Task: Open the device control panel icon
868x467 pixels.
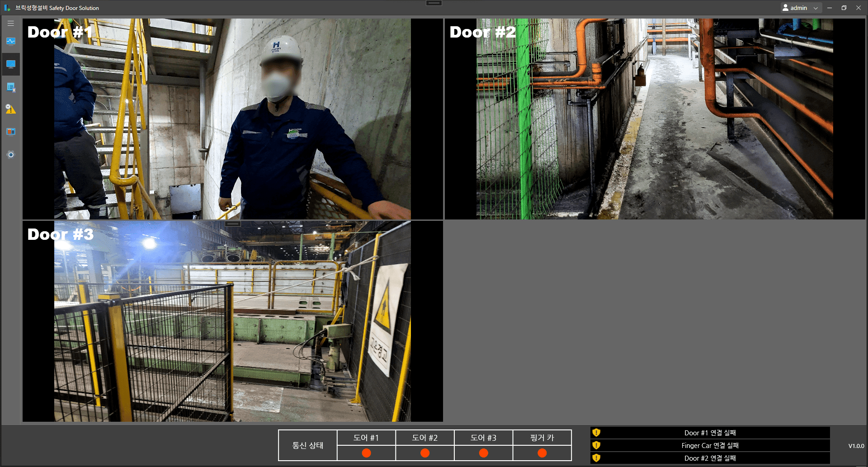Action: [10, 132]
